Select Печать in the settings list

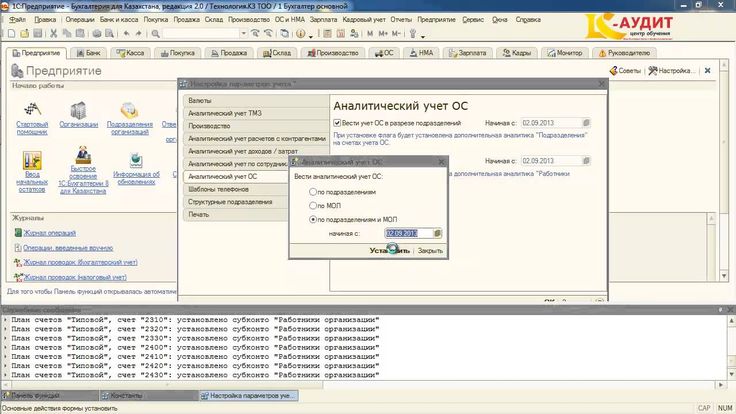(x=236, y=215)
